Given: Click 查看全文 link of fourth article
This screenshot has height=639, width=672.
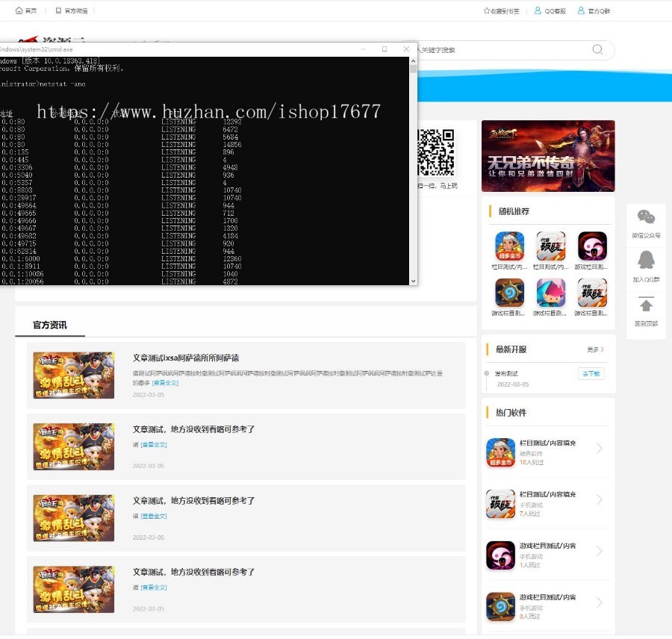Looking at the screenshot, I should coord(153,587).
